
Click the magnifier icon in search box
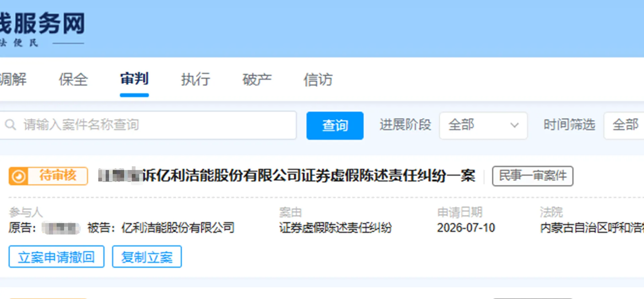pos(10,125)
